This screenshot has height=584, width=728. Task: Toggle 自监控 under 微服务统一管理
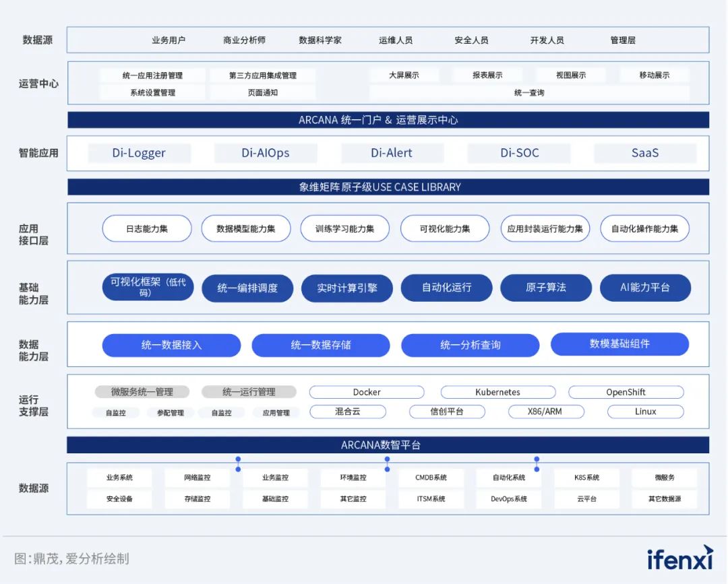(115, 413)
